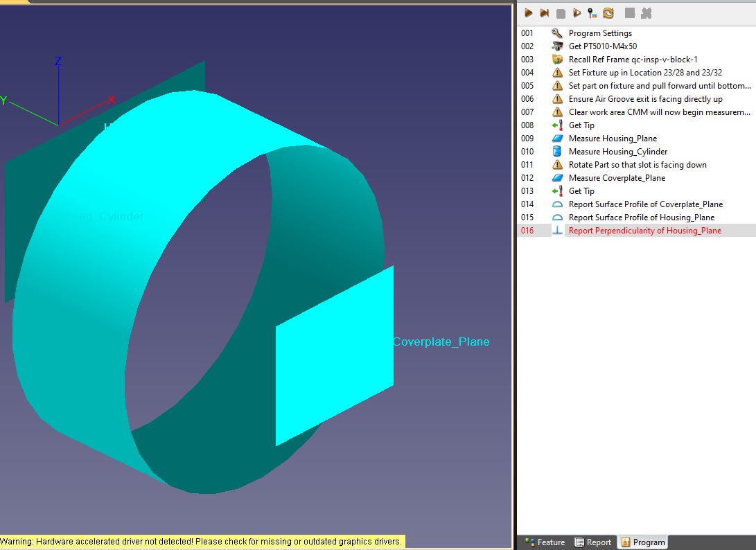
Task: Select Rotate Part so slot facing down
Action: click(638, 165)
